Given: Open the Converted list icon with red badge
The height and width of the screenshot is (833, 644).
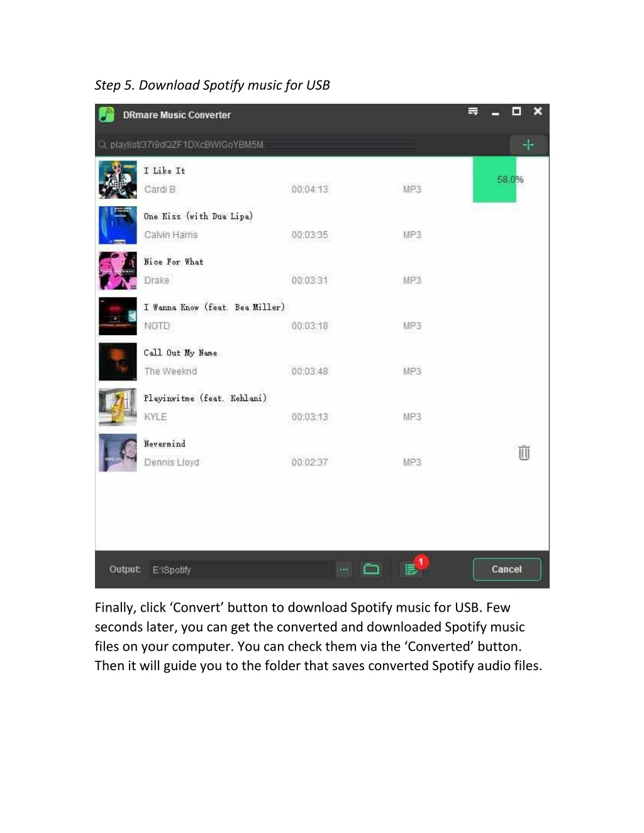Looking at the screenshot, I should tap(412, 568).
